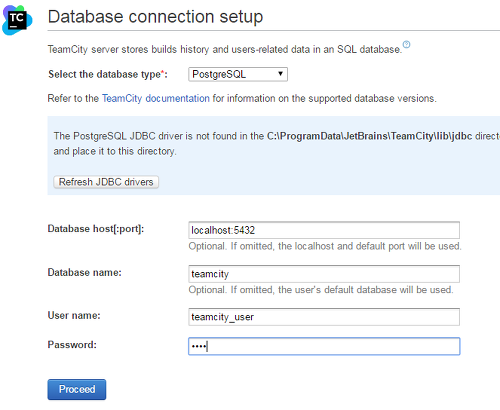Click the 'Database host[:port]:' label
The height and width of the screenshot is (410, 500).
(x=96, y=229)
